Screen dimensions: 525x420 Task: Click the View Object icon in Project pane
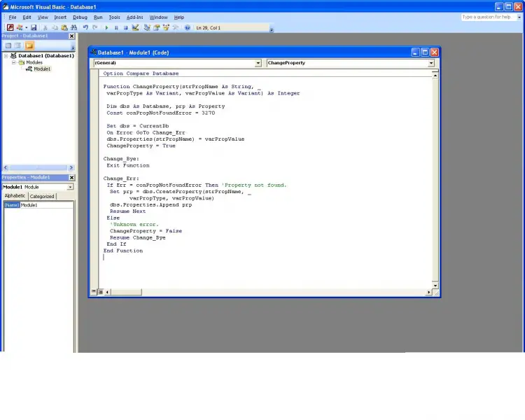point(17,45)
